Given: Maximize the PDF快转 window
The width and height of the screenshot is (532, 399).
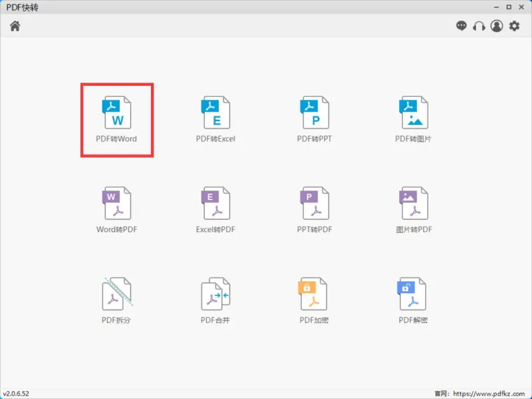Looking at the screenshot, I should click(x=509, y=7).
